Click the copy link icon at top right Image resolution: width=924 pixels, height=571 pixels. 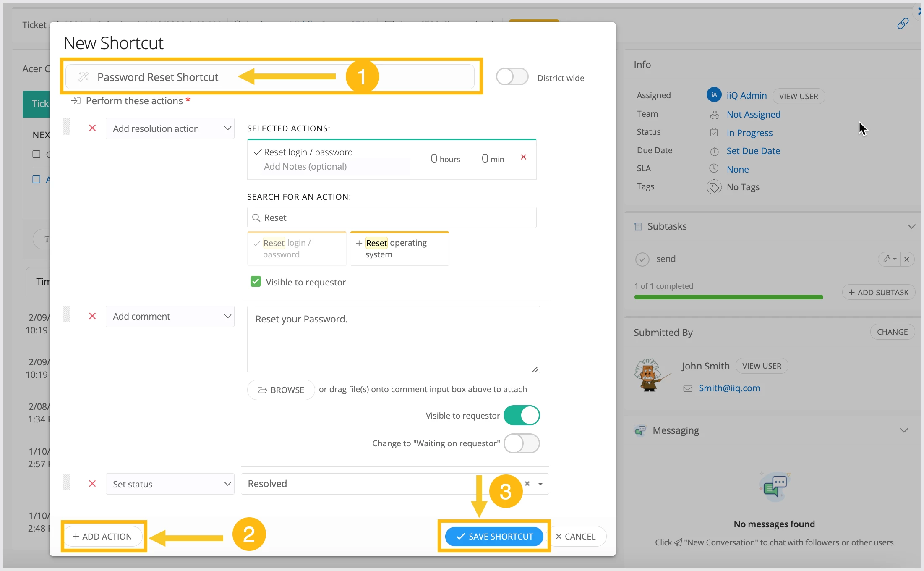pyautogui.click(x=903, y=24)
